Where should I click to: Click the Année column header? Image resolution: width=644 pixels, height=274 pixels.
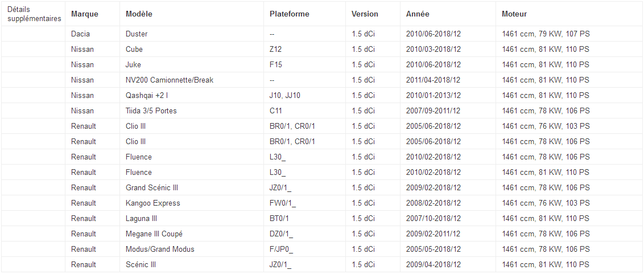pos(418,14)
